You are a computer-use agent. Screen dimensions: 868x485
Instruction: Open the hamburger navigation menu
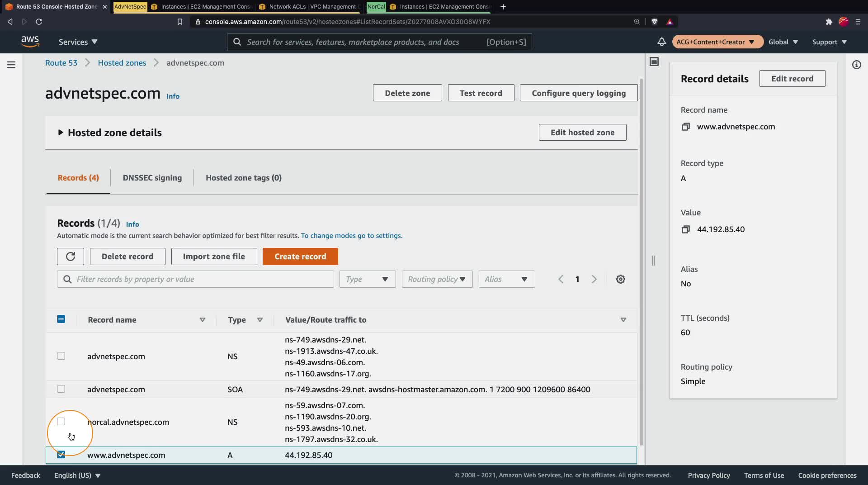[x=11, y=65]
